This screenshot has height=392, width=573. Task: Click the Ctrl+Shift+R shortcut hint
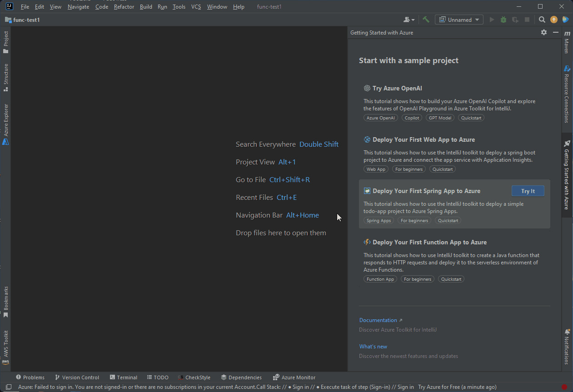[x=289, y=180]
